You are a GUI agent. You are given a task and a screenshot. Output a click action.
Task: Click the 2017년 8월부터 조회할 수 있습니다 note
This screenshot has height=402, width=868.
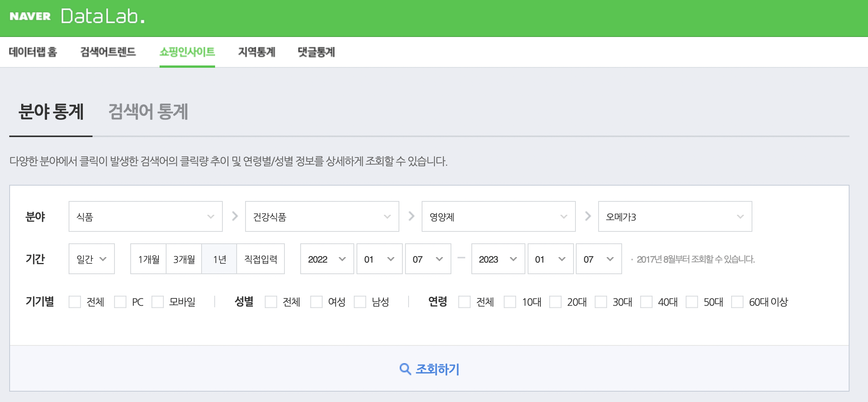tap(695, 259)
